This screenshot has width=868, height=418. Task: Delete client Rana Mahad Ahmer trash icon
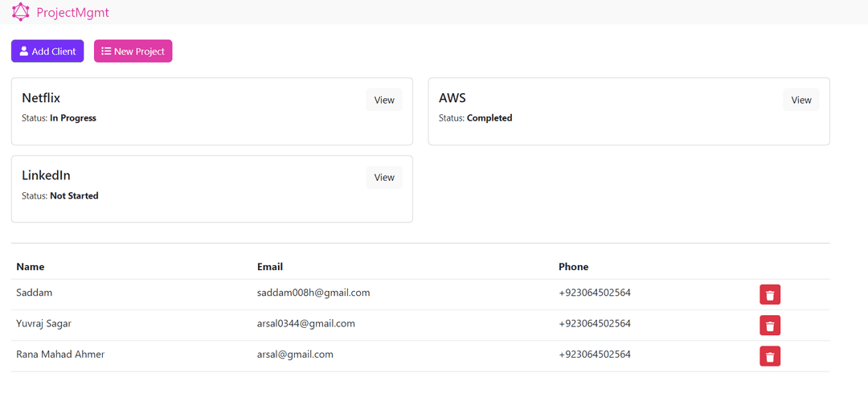pyautogui.click(x=770, y=357)
